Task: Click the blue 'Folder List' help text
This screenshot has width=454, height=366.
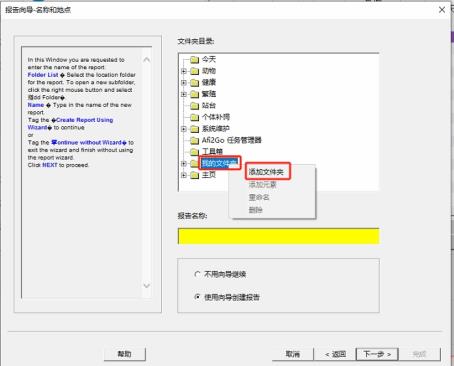Action: (43, 75)
